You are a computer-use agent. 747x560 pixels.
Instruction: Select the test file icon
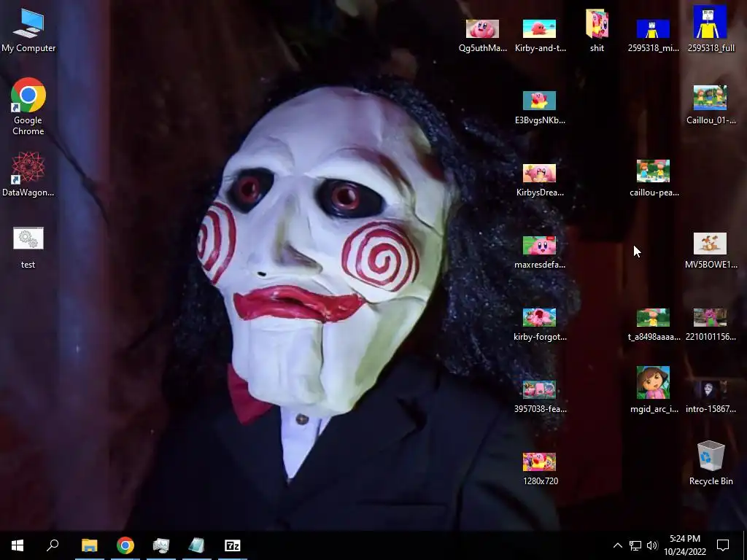tap(28, 246)
